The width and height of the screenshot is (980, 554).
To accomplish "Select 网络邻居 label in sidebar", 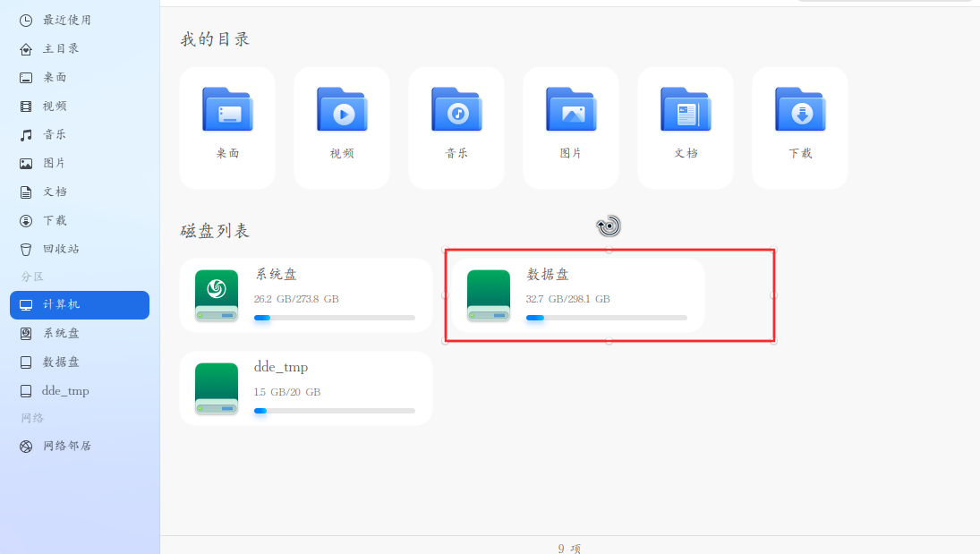I will point(67,446).
